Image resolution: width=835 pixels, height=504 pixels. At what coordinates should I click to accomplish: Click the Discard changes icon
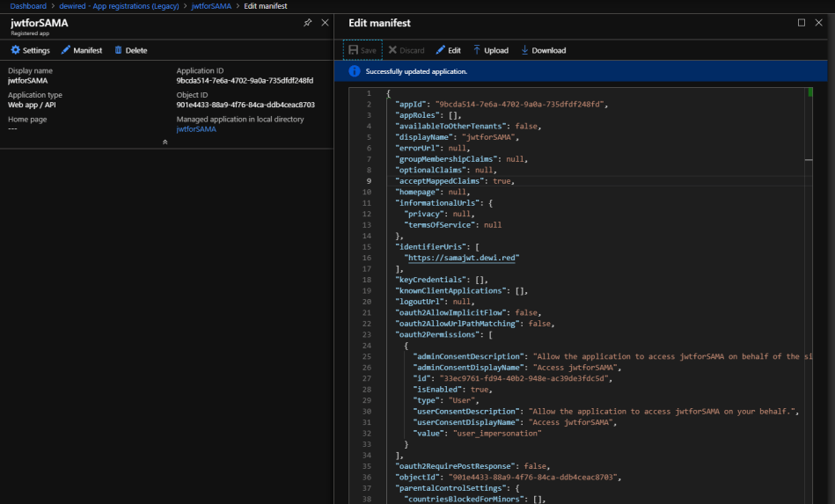point(392,50)
